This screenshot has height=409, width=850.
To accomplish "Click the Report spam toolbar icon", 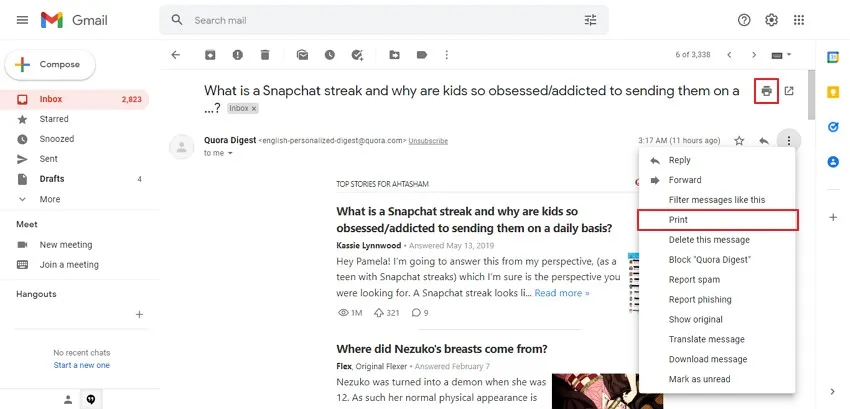I will tap(238, 55).
